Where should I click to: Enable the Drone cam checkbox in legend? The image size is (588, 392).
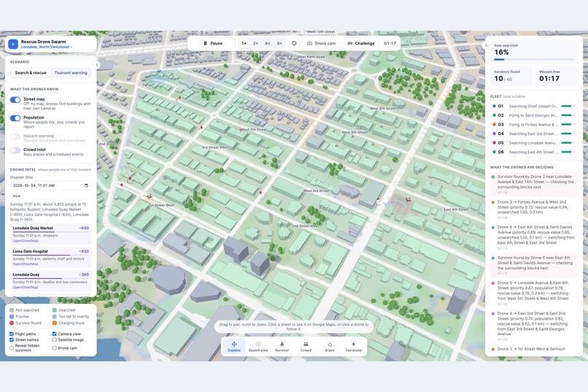click(55, 348)
